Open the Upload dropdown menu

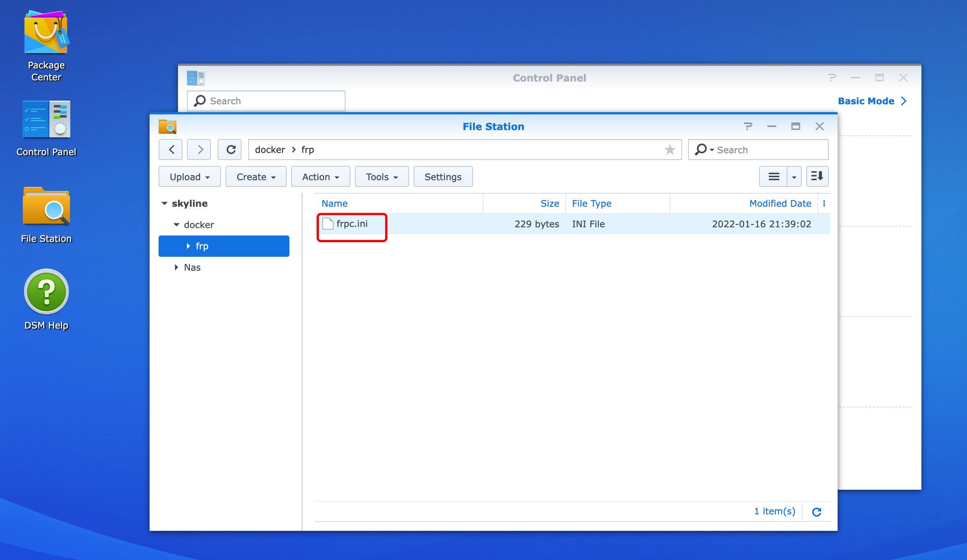pos(189,177)
